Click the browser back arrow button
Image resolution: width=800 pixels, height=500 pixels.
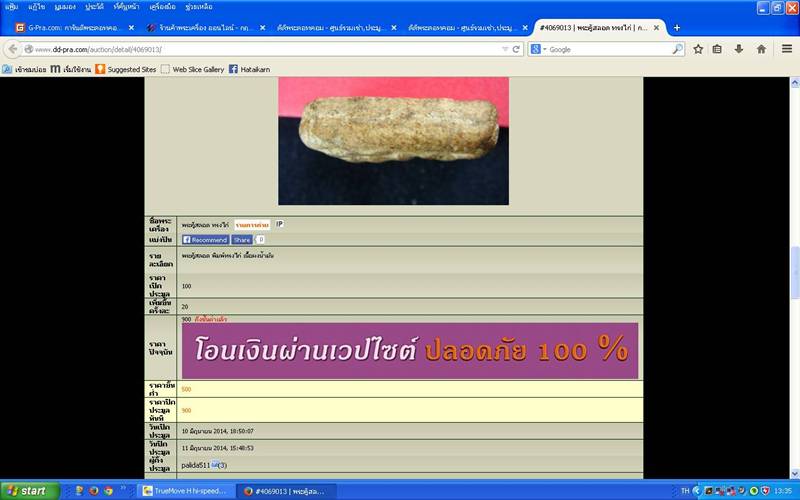click(13, 49)
